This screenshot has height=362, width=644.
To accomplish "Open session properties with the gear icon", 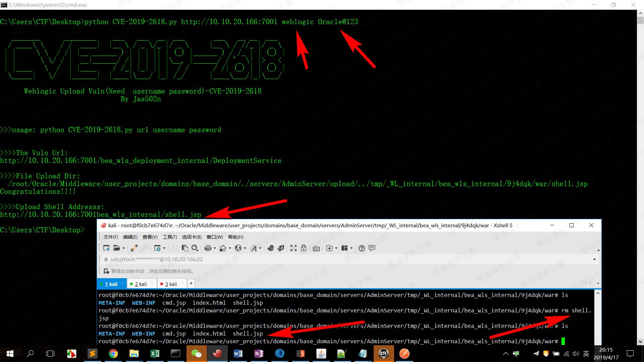I will pyautogui.click(x=158, y=248).
